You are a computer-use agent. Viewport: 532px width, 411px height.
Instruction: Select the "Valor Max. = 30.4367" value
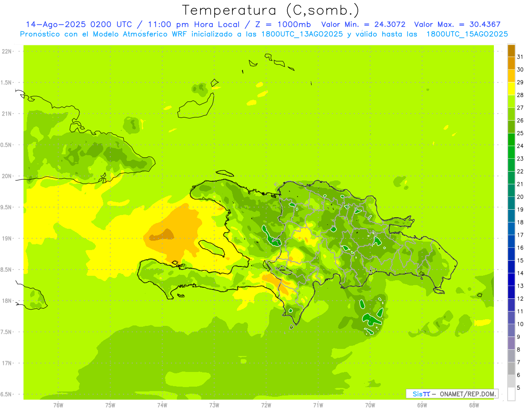click(x=458, y=24)
